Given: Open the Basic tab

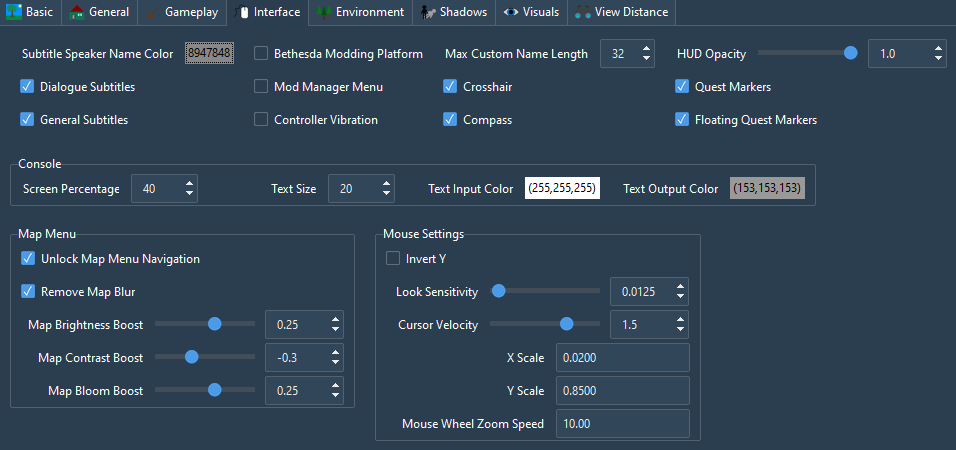Looking at the screenshot, I should click(x=30, y=12).
